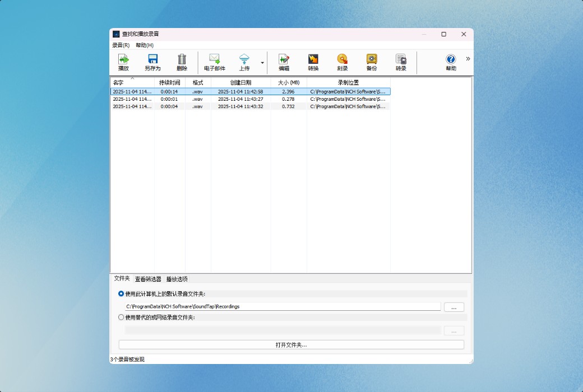This screenshot has height=392, width=583.
Task: Open the 电子邮件 (Email) tool
Action: pyautogui.click(x=214, y=62)
